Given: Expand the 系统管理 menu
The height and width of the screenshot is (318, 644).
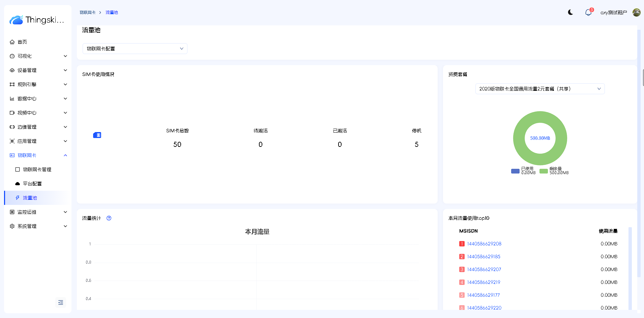Looking at the screenshot, I should [x=38, y=226].
